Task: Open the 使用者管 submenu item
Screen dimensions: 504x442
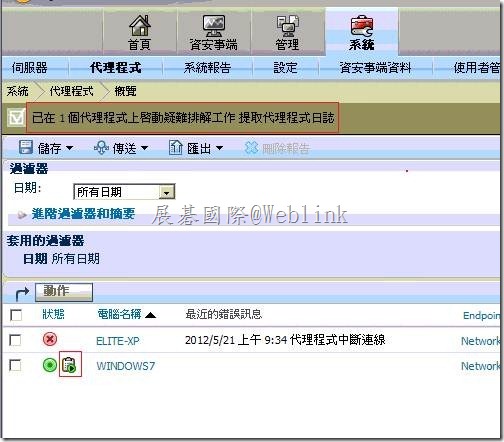Action: pyautogui.click(x=477, y=68)
